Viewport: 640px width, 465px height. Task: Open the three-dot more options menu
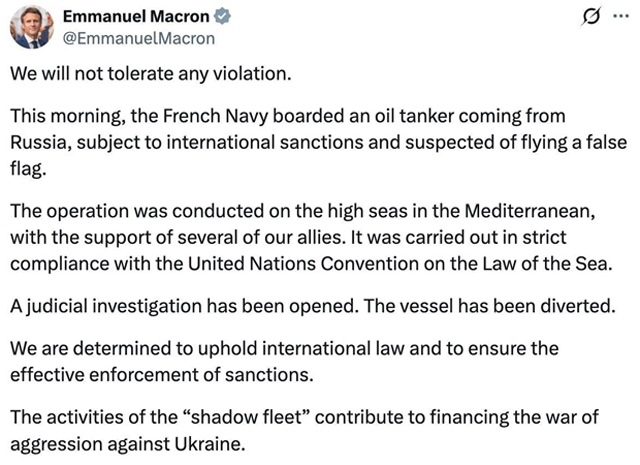tap(620, 17)
